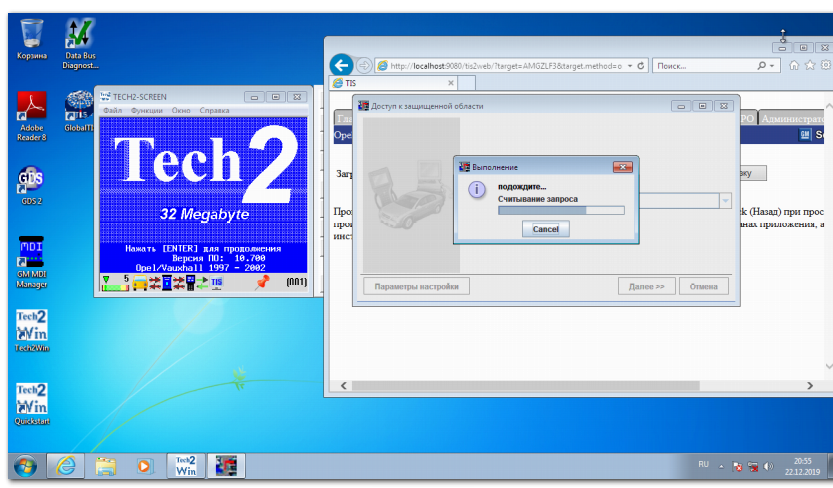Click the blue interface module icon in Tech2 status bar

[x=167, y=282]
